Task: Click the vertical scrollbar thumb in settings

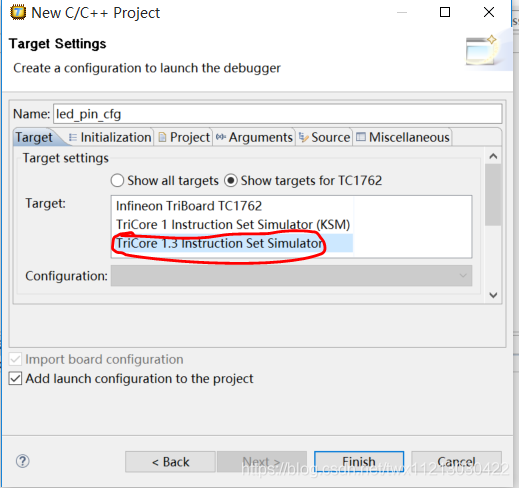Action: (x=493, y=194)
